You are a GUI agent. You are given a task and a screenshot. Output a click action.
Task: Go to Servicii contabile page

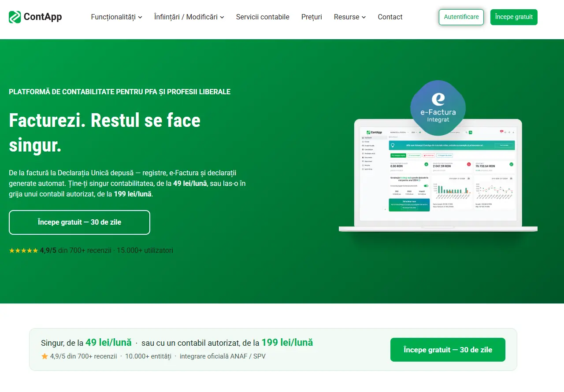(x=263, y=17)
